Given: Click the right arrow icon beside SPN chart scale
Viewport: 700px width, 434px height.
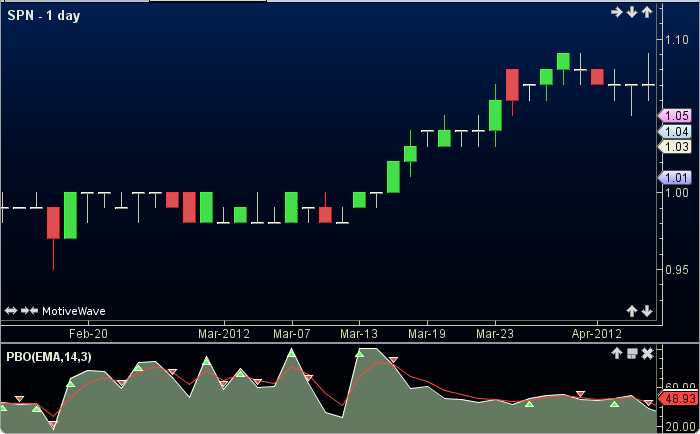Looking at the screenshot, I should tap(617, 12).
